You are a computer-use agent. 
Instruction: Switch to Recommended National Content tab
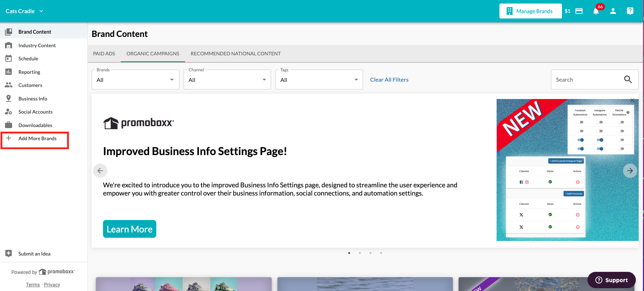236,54
